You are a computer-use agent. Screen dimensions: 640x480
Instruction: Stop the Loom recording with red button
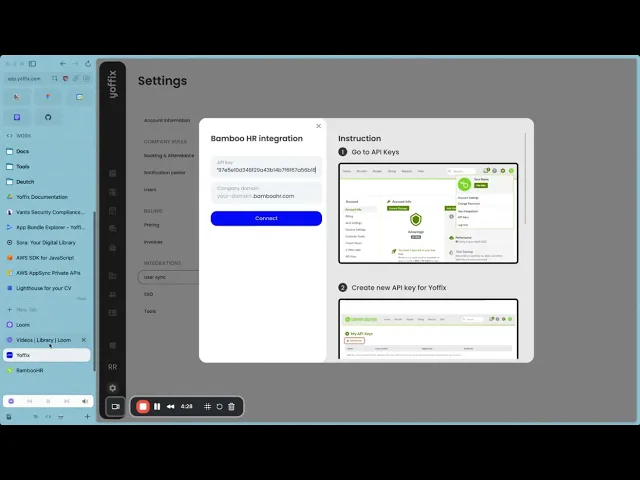click(x=143, y=407)
